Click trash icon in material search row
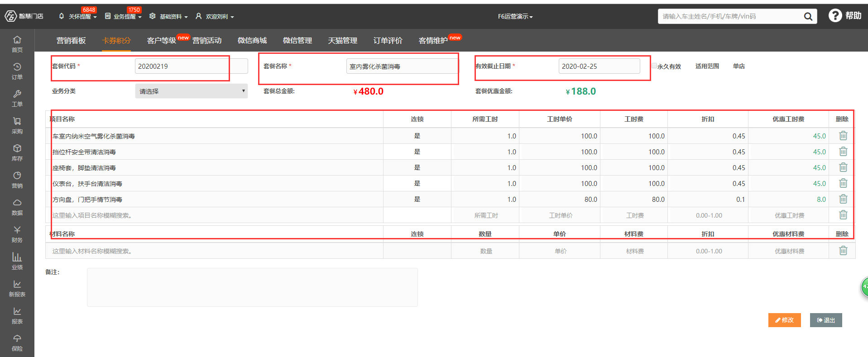Viewport: 868px width, 357px height. coord(843,251)
